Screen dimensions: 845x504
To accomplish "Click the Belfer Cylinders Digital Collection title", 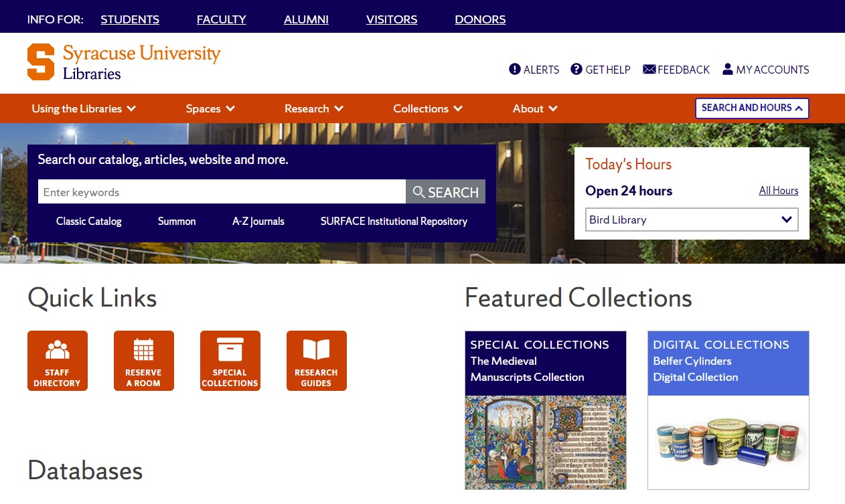I will click(x=696, y=369).
